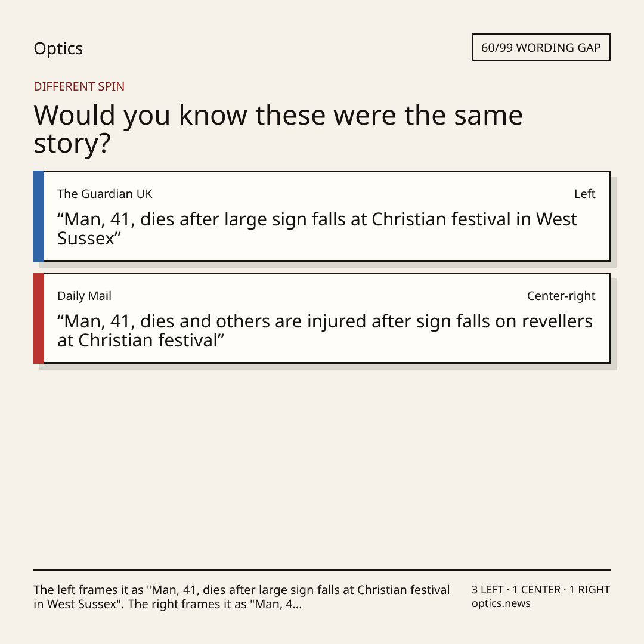Click the Daily Mail source name
Image resolution: width=644 pixels, height=644 pixels.
84,296
